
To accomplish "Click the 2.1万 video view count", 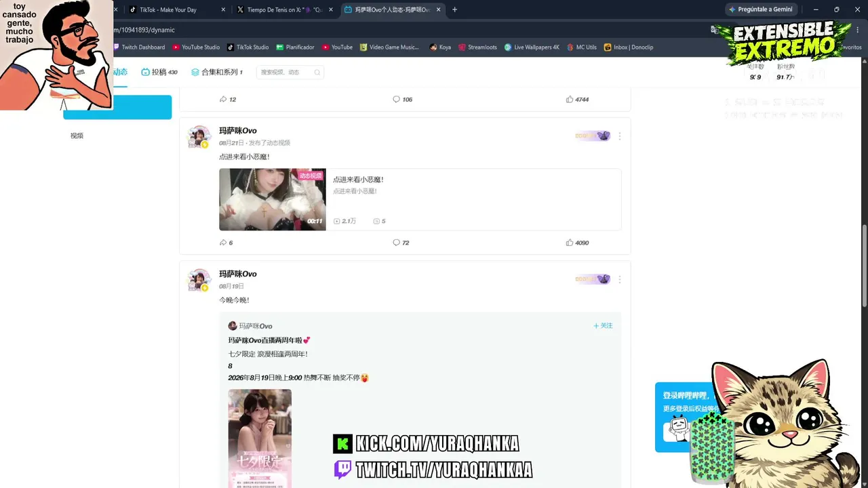I will point(345,221).
